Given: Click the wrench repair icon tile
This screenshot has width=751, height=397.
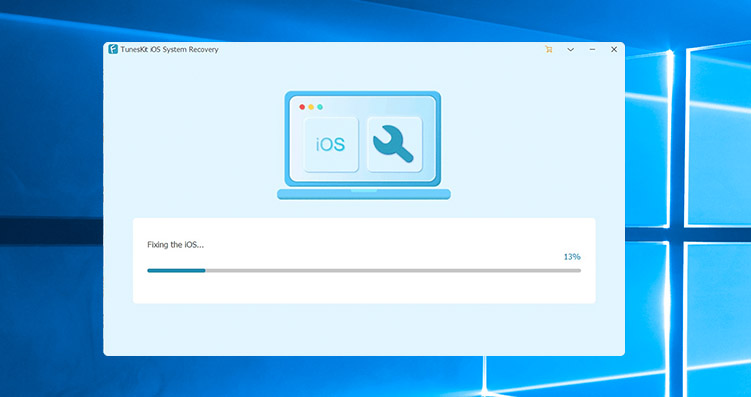Looking at the screenshot, I should 394,144.
